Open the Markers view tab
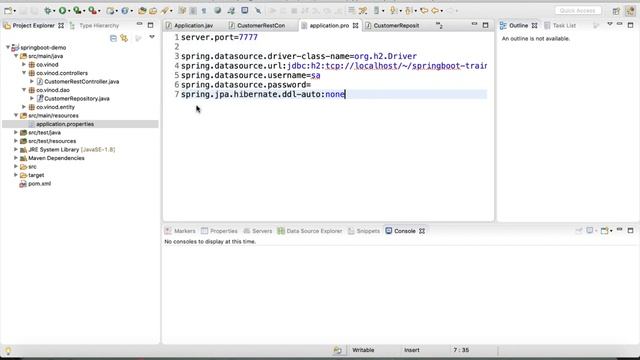The image size is (640, 360). pyautogui.click(x=184, y=231)
